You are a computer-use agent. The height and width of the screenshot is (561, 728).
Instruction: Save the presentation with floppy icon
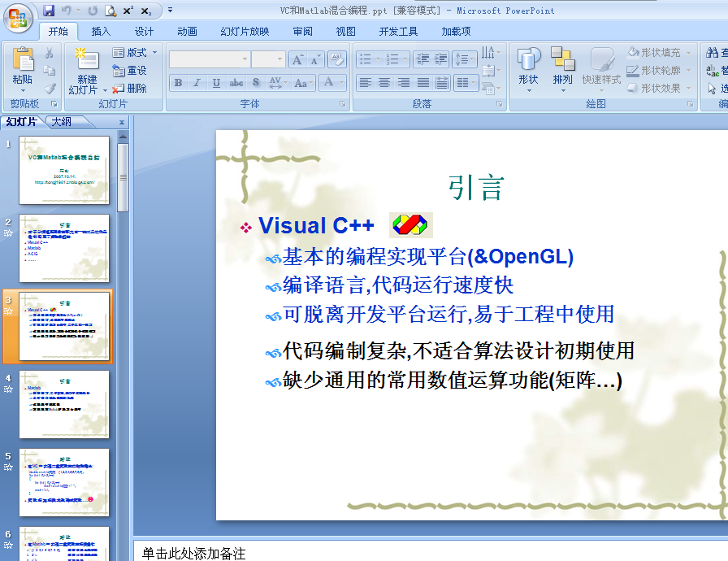tap(48, 11)
